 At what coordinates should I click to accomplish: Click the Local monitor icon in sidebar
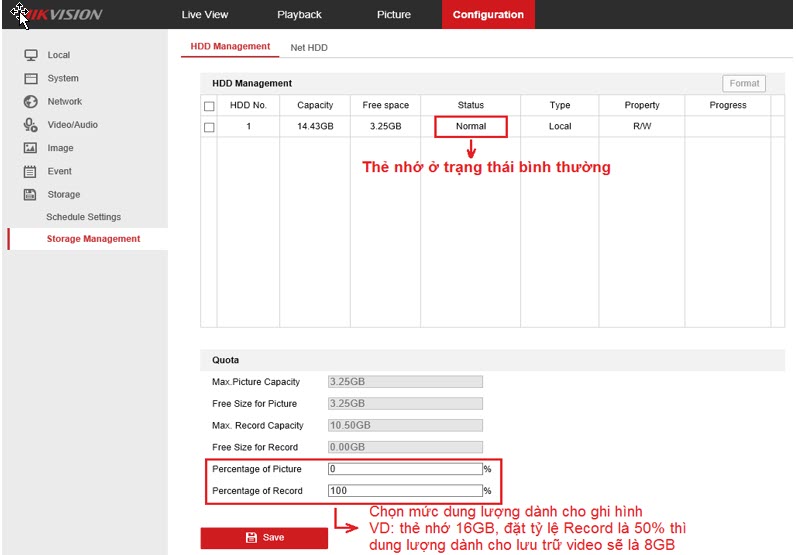coord(31,55)
